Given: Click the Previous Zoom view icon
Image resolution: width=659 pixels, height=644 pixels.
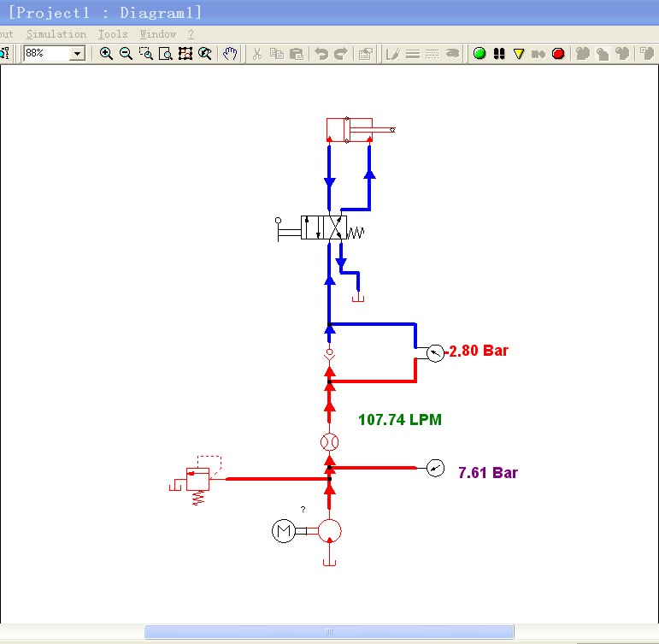Looking at the screenshot, I should pos(205,53).
